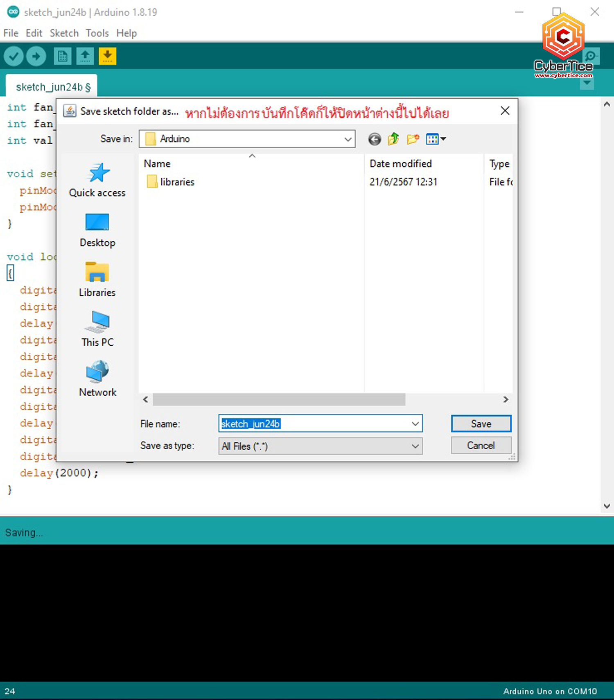Image resolution: width=614 pixels, height=700 pixels.
Task: Go up one folder level
Action: [x=393, y=139]
